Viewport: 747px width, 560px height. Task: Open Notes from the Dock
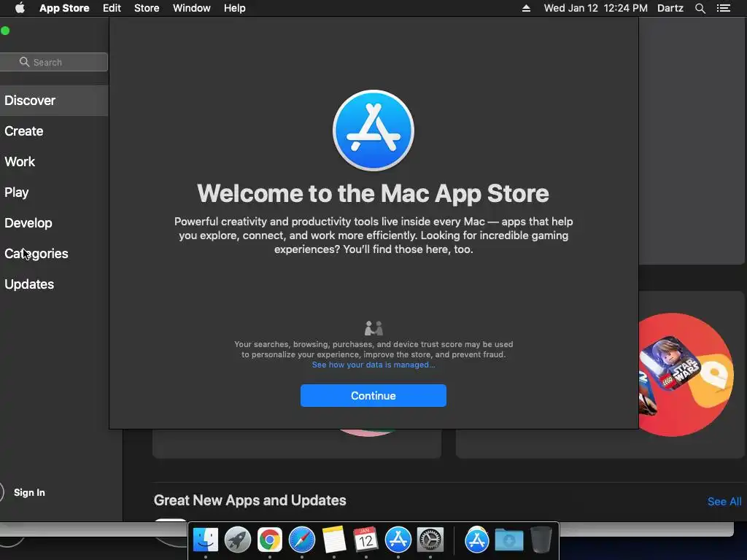click(x=334, y=540)
